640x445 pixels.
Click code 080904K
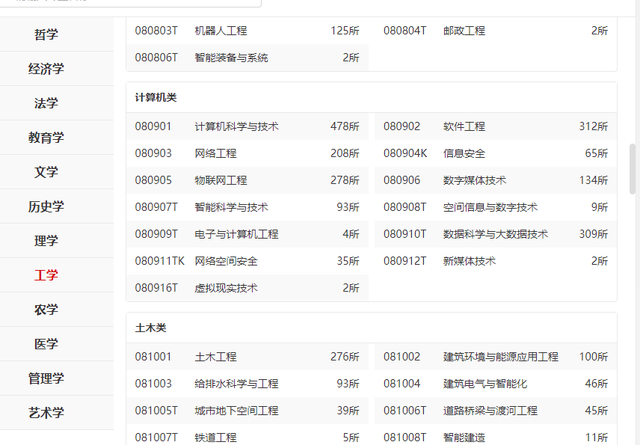coord(405,154)
